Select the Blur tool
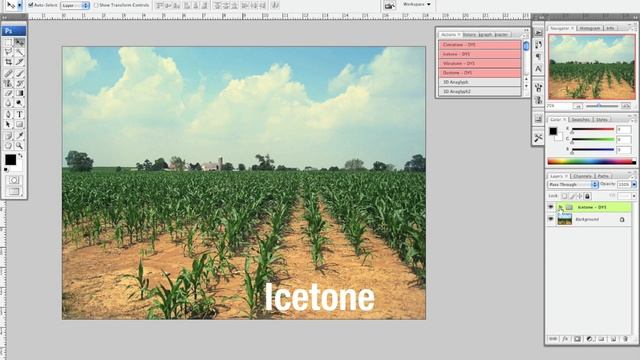Screen dimensions: 640x360 (x=9, y=103)
